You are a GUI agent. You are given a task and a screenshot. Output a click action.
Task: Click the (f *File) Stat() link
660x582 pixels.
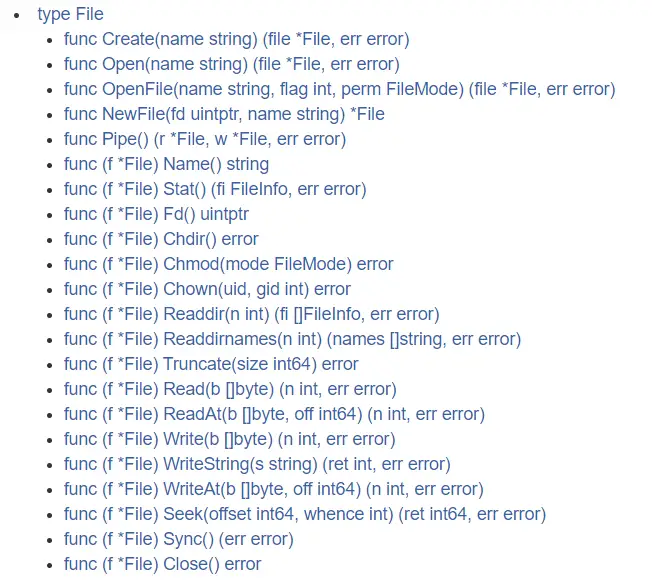pyautogui.click(x=214, y=189)
